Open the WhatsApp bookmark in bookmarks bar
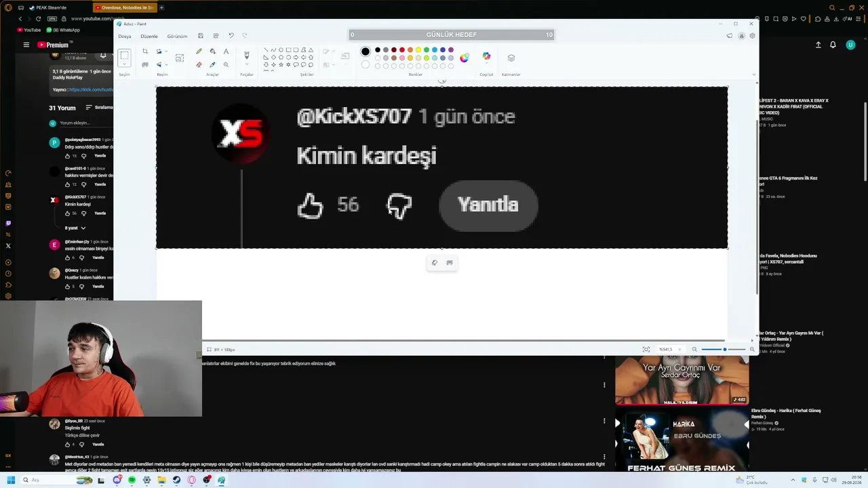The image size is (868, 488). pyautogui.click(x=63, y=30)
